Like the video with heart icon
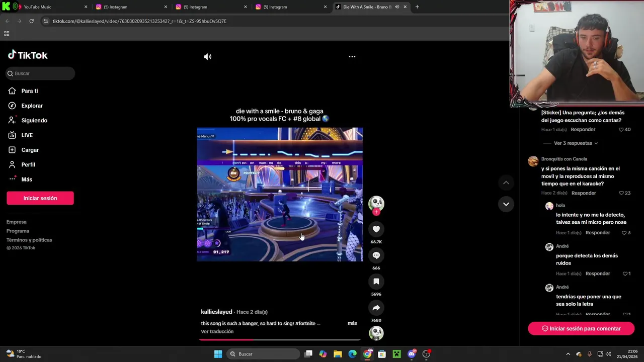Screen dimensions: 644x362 coord(376,229)
